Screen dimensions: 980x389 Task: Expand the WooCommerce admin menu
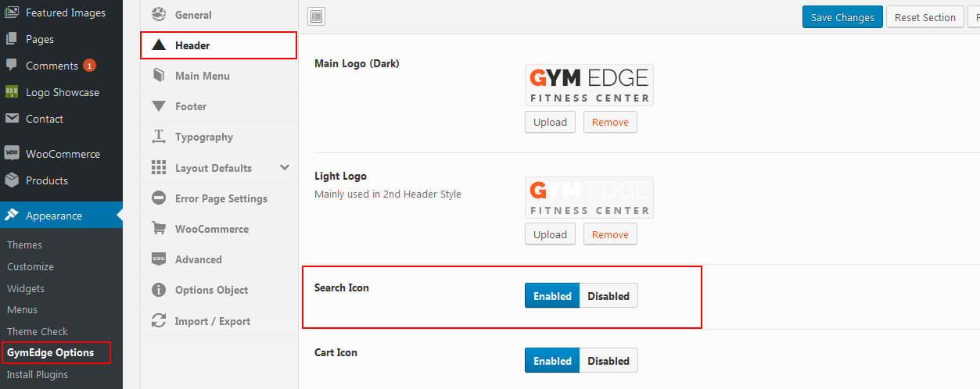pyautogui.click(x=61, y=154)
